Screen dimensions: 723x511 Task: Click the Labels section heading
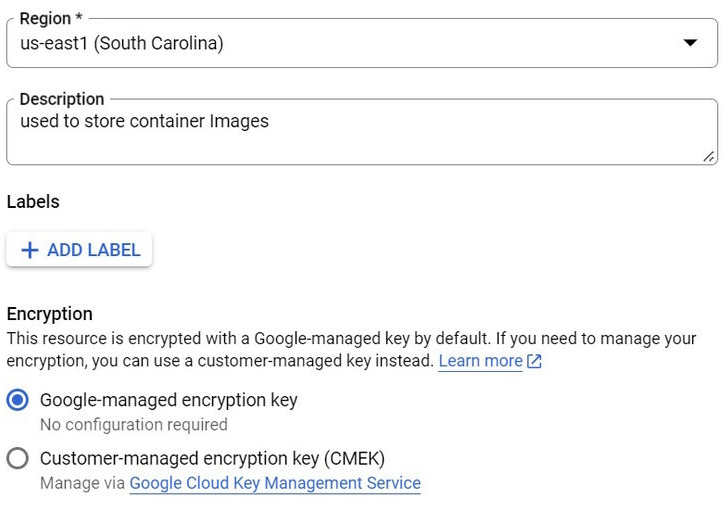[33, 202]
